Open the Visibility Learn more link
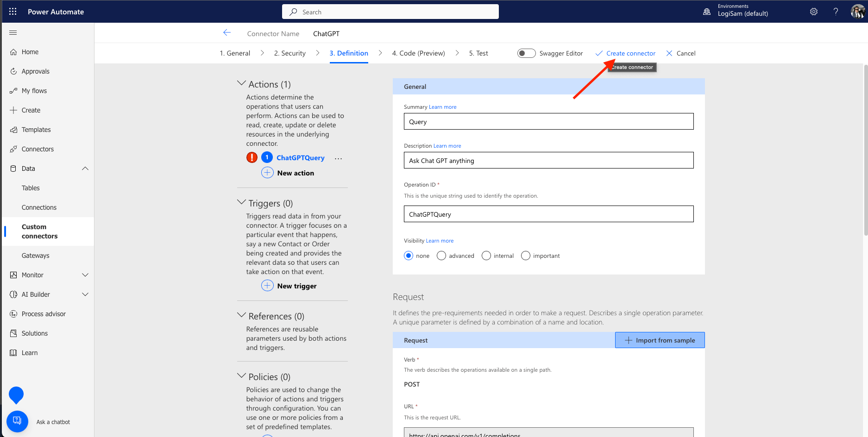The width and height of the screenshot is (868, 437). pyautogui.click(x=440, y=241)
